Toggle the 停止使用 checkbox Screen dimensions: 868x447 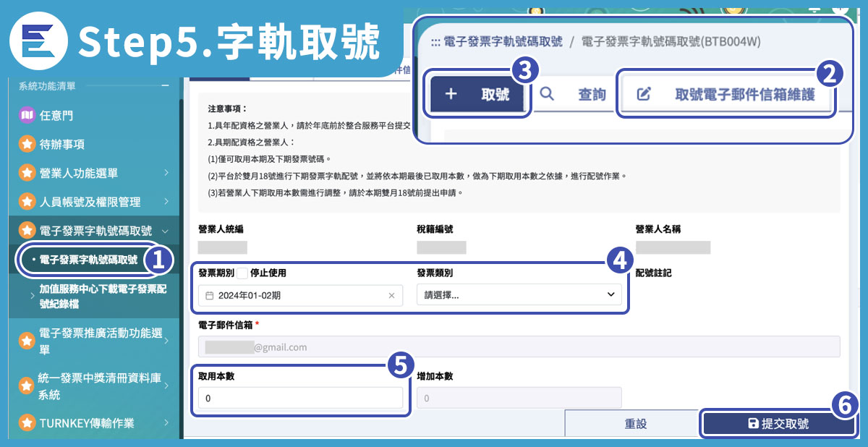[x=242, y=273]
